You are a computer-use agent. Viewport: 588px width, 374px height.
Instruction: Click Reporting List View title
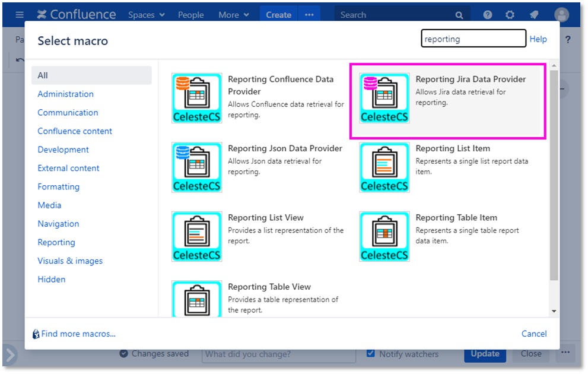click(x=265, y=217)
